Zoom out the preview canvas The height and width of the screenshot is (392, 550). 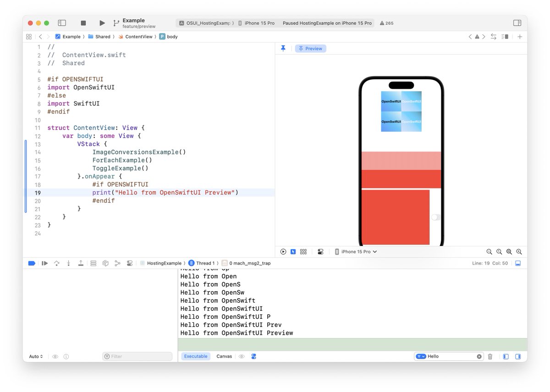pyautogui.click(x=489, y=251)
